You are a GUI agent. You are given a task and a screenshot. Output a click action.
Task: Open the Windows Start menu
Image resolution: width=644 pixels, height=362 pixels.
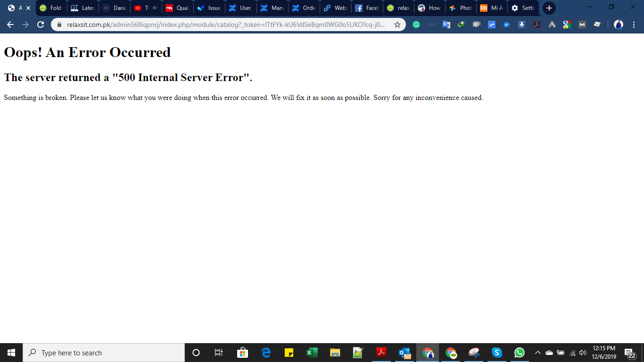(x=11, y=353)
